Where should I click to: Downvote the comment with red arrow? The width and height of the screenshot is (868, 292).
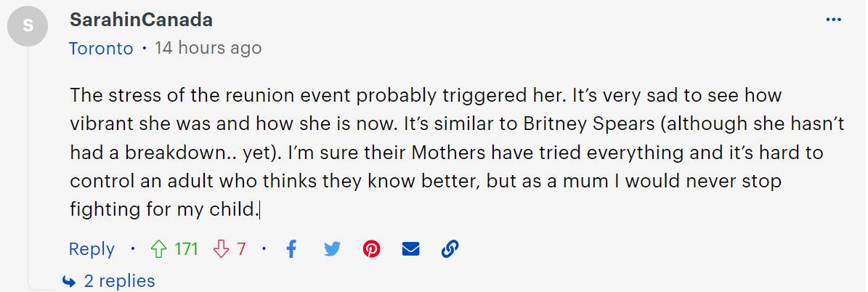coord(221,249)
